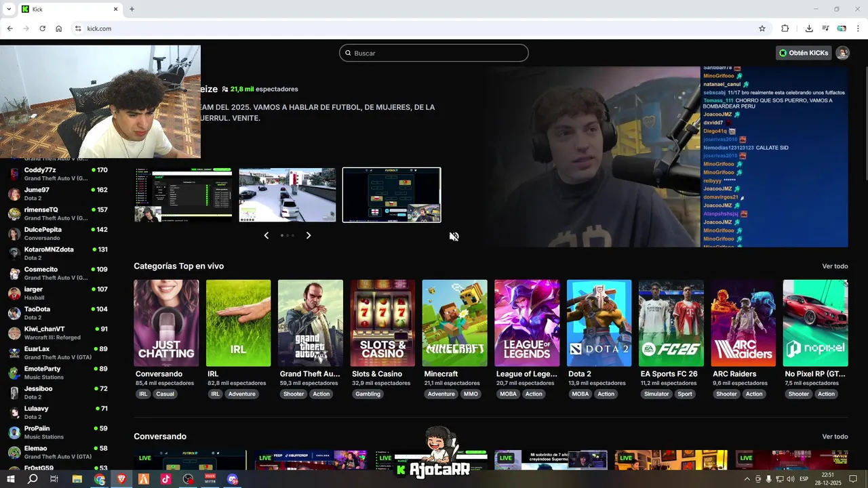Open the Grand Theft Auto V category card
Image resolution: width=868 pixels, height=488 pixels.
[x=311, y=323]
